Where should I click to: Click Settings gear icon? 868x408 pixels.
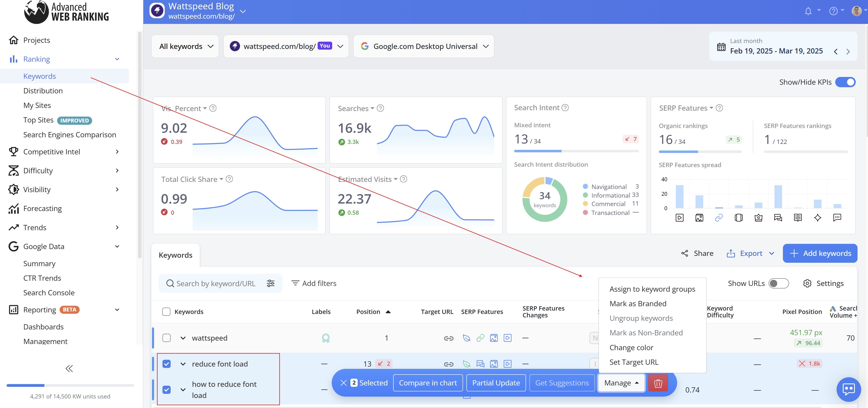[x=807, y=283]
